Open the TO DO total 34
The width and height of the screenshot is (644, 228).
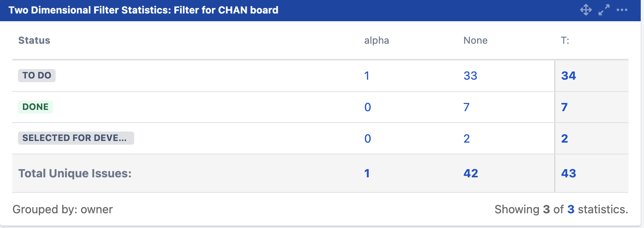[569, 76]
